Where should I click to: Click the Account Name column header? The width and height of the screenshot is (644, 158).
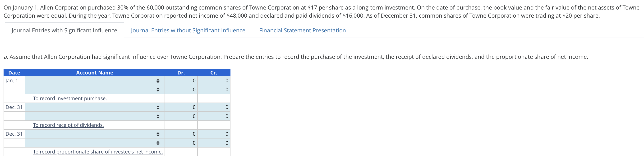click(95, 73)
